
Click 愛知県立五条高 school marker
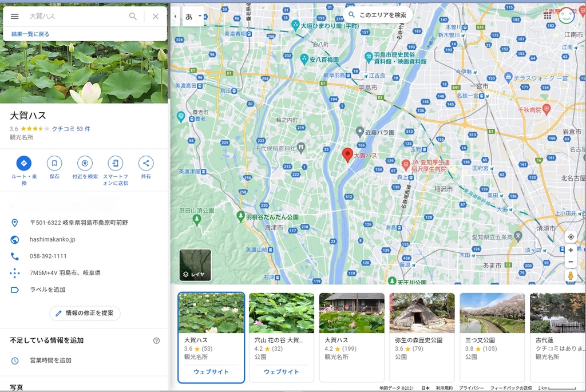(x=517, y=236)
